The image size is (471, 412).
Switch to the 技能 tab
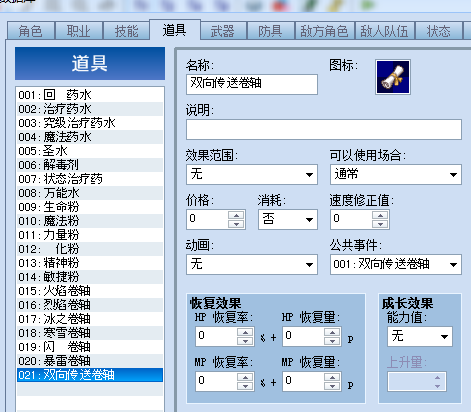click(126, 31)
